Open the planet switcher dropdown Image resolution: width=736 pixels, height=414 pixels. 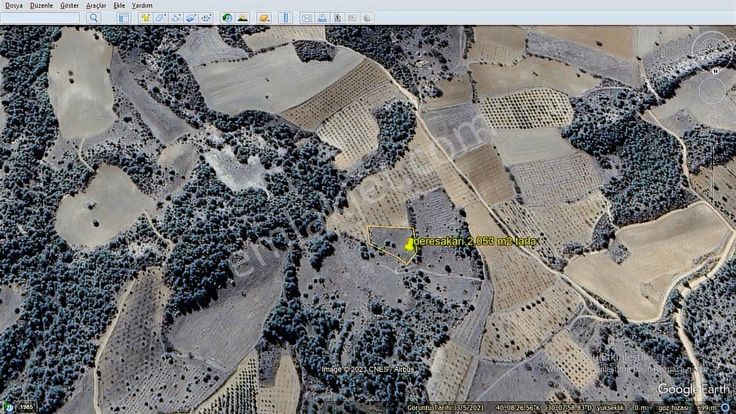(264, 18)
